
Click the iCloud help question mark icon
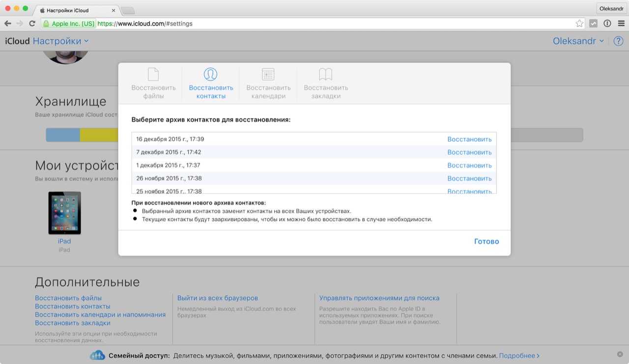click(618, 41)
